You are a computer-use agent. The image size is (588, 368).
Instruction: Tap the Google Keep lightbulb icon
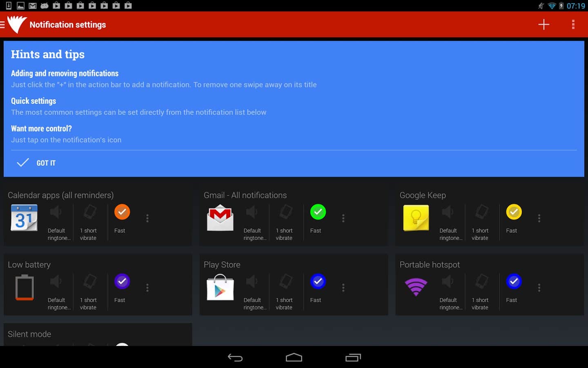pyautogui.click(x=416, y=218)
